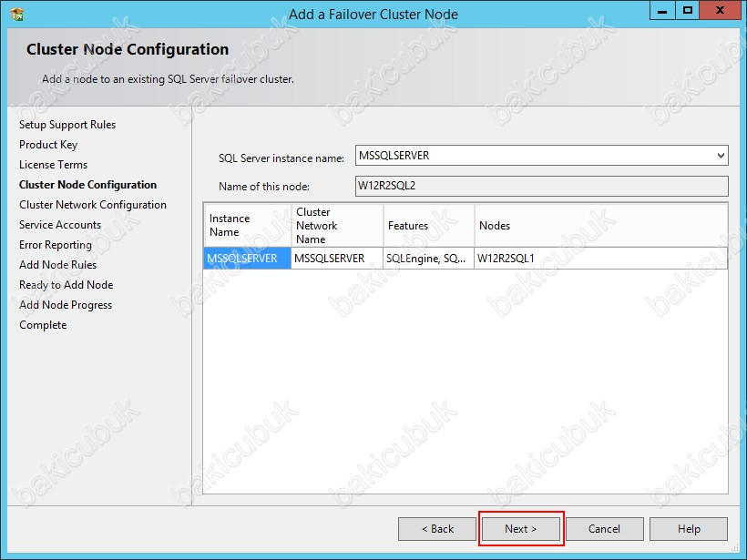Select Add Node Progress step
This screenshot has width=747, height=560.
coord(66,305)
